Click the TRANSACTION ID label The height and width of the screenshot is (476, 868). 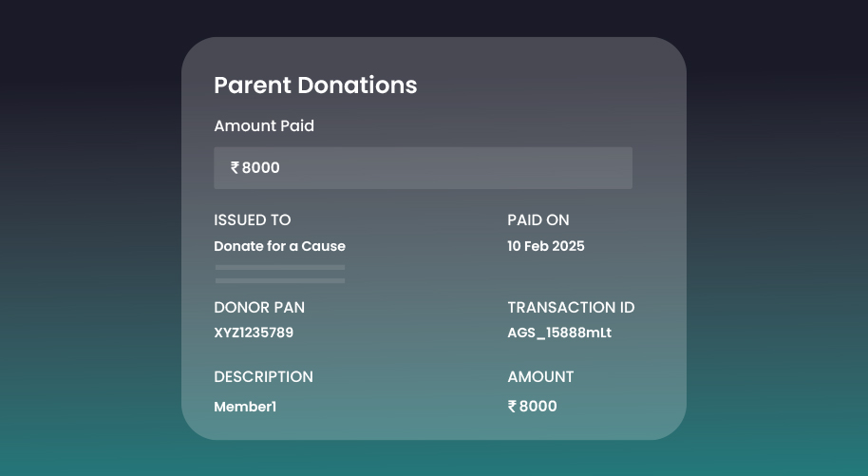pyautogui.click(x=571, y=308)
